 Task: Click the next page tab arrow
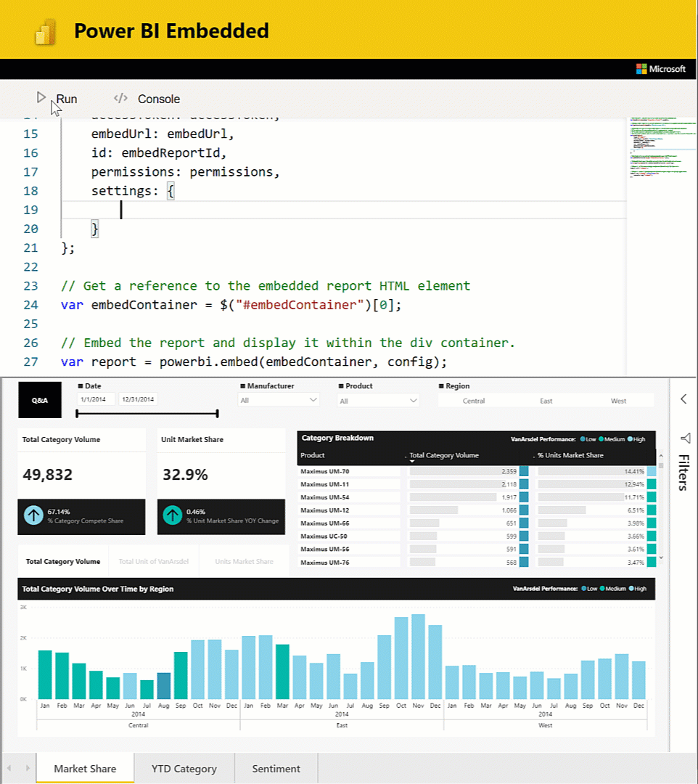tap(28, 767)
